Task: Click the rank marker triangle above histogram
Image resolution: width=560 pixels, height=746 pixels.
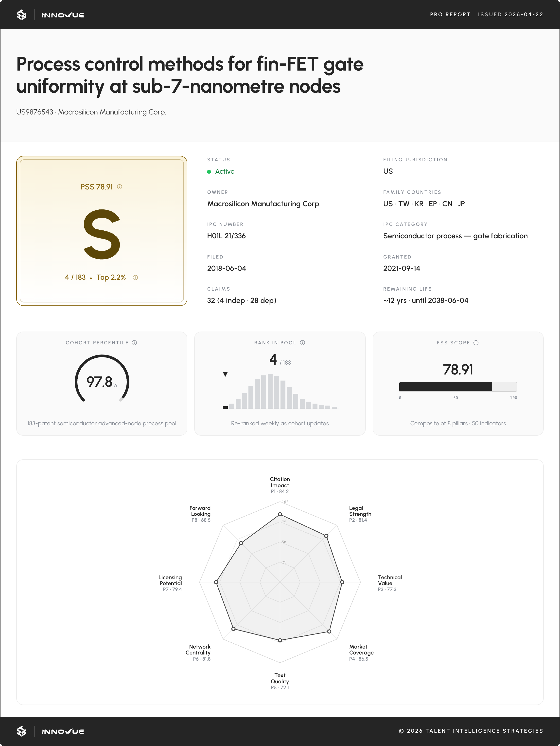Action: tap(226, 374)
